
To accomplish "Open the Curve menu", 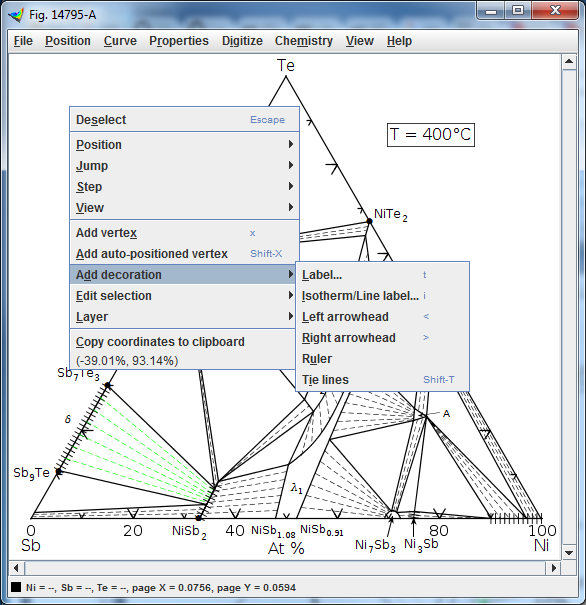I will point(120,41).
